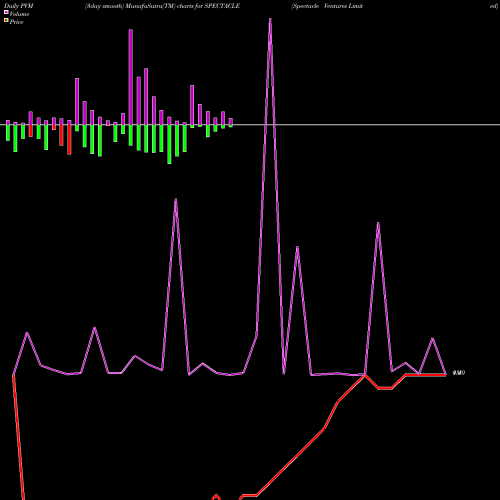The height and width of the screenshot is (500, 500).
Task: Click the tallest magenta volume bar
Action: tap(131, 77)
